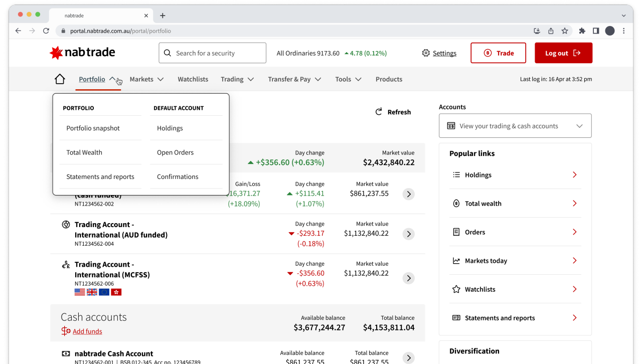Click the nabtrade star logo
This screenshot has height=364, width=642.
pyautogui.click(x=56, y=53)
